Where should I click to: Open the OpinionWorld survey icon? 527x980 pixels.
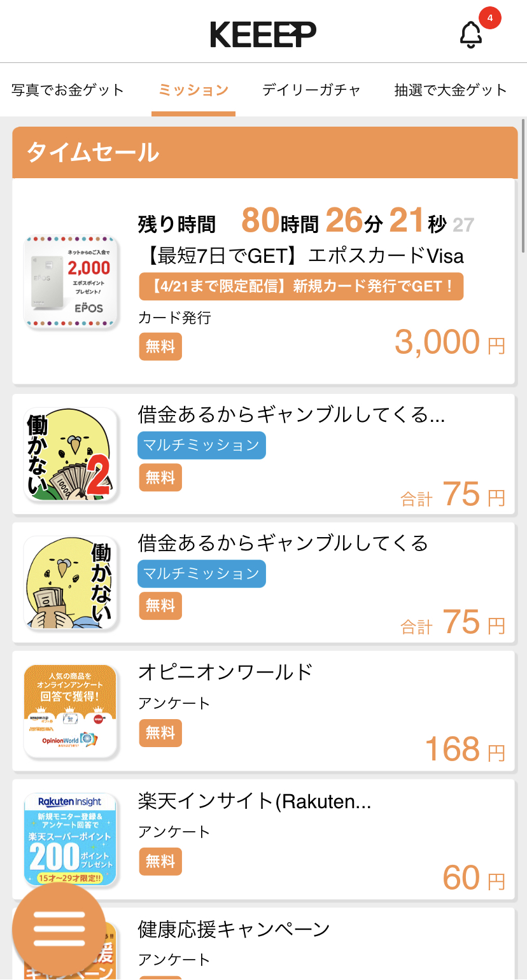[71, 711]
